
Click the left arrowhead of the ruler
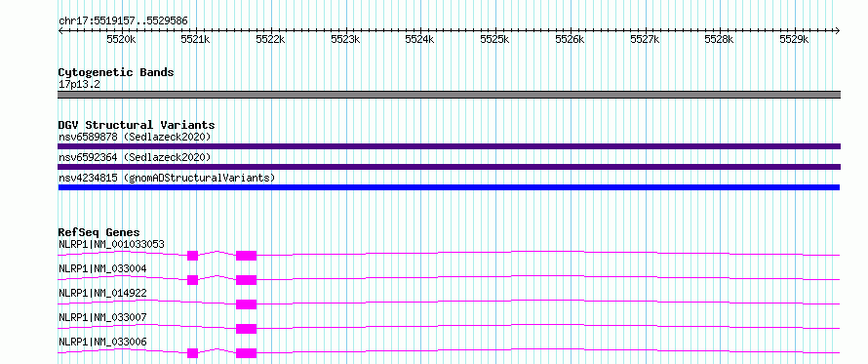pos(60,30)
